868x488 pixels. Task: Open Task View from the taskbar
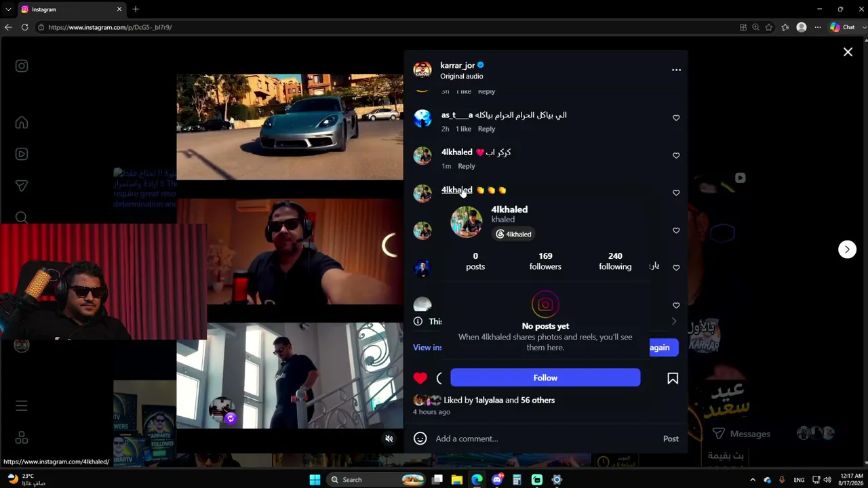(437, 480)
